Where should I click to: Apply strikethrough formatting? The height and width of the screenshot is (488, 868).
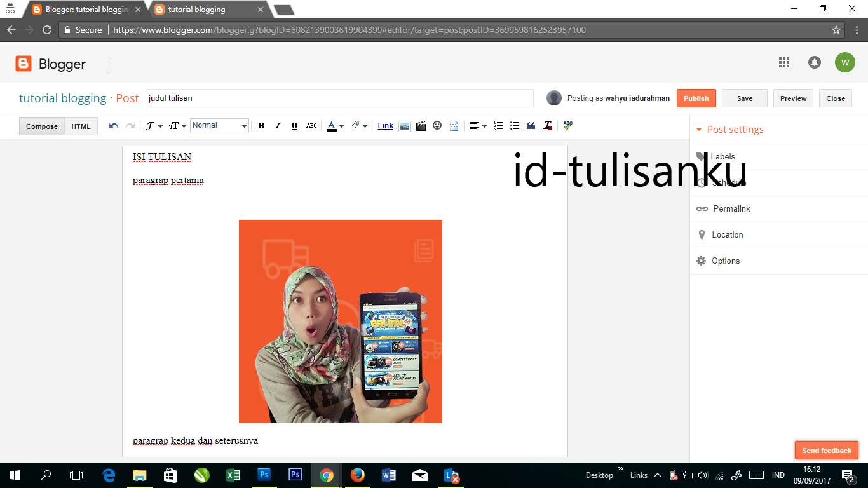[x=311, y=125]
